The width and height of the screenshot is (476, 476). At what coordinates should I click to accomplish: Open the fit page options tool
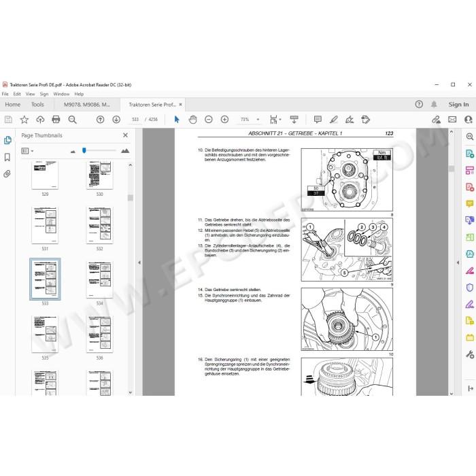pos(275,120)
